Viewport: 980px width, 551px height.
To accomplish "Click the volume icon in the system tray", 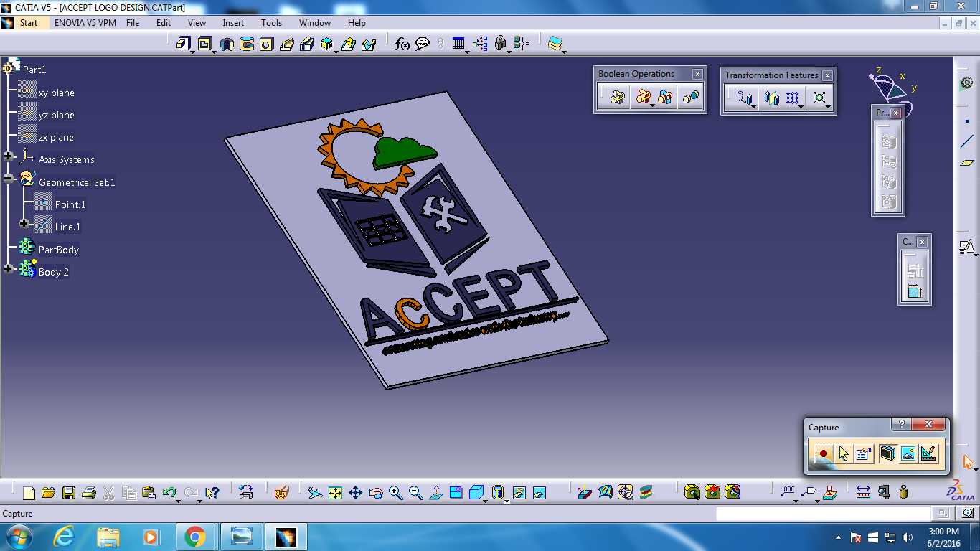I will click(x=908, y=537).
